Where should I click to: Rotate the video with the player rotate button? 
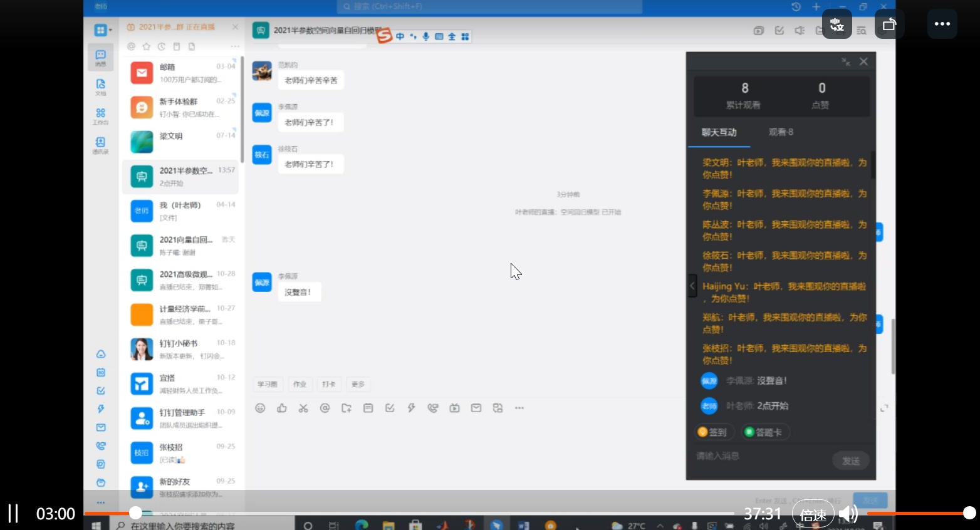pyautogui.click(x=889, y=24)
